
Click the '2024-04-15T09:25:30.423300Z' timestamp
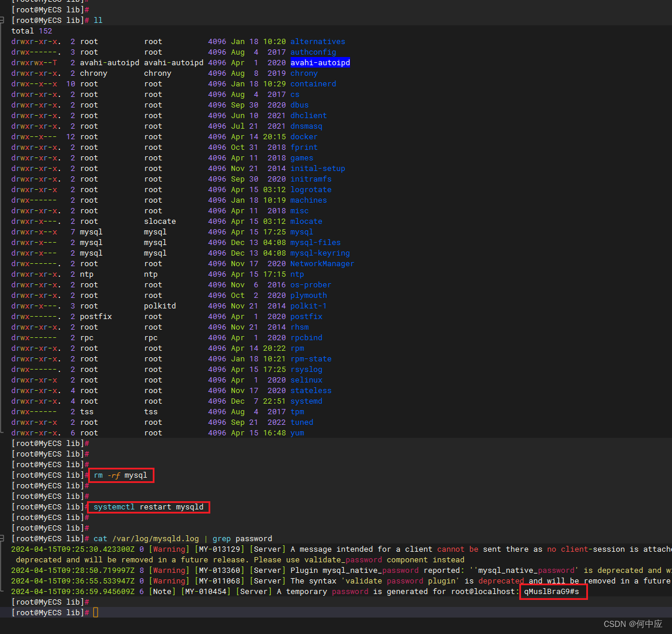tap(73, 549)
